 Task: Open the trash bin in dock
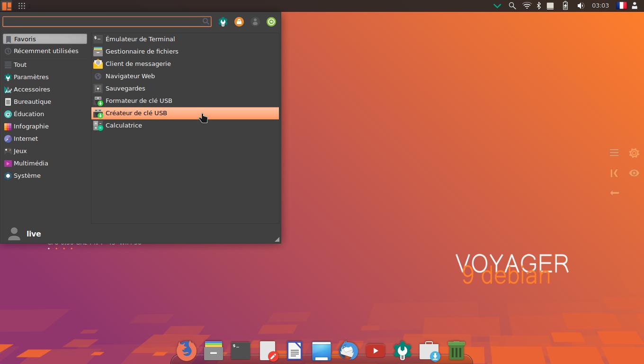coord(456,351)
